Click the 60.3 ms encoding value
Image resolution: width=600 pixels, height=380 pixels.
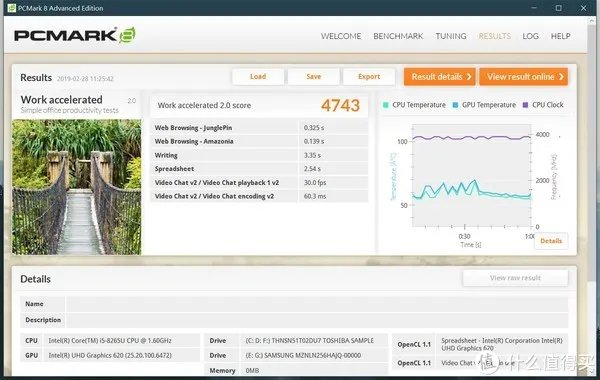[315, 196]
